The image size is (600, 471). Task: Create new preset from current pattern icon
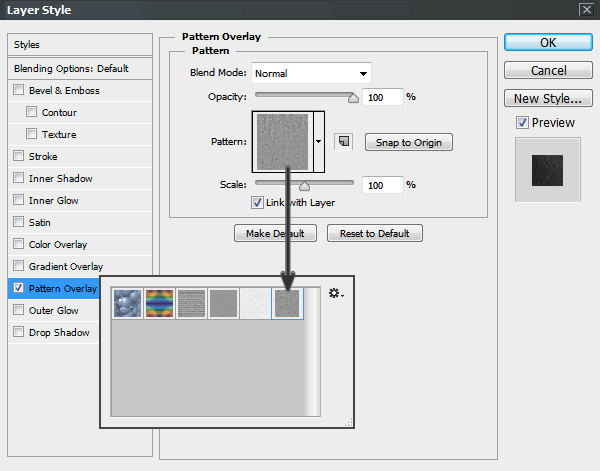coord(344,141)
